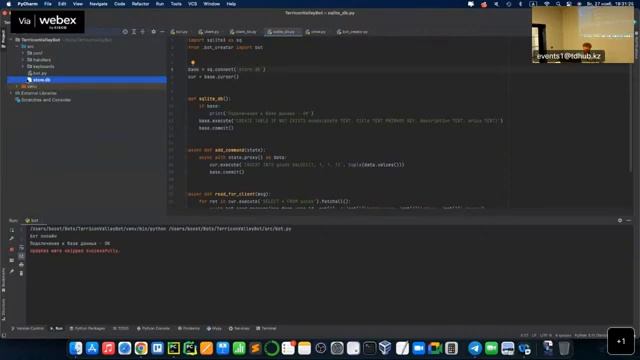Open the VCS menu
The height and width of the screenshot is (360, 640).
coord(192,4)
